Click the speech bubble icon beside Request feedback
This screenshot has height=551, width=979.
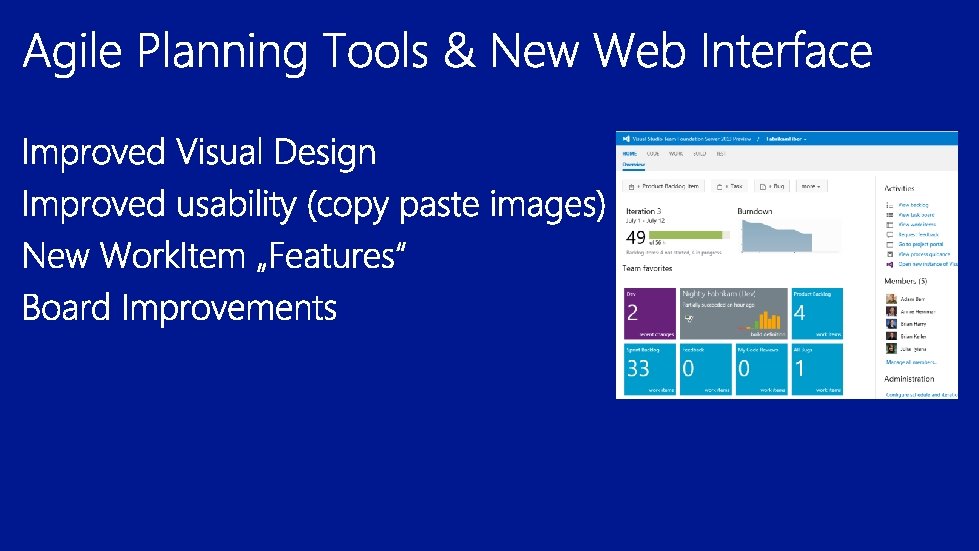pos(890,235)
